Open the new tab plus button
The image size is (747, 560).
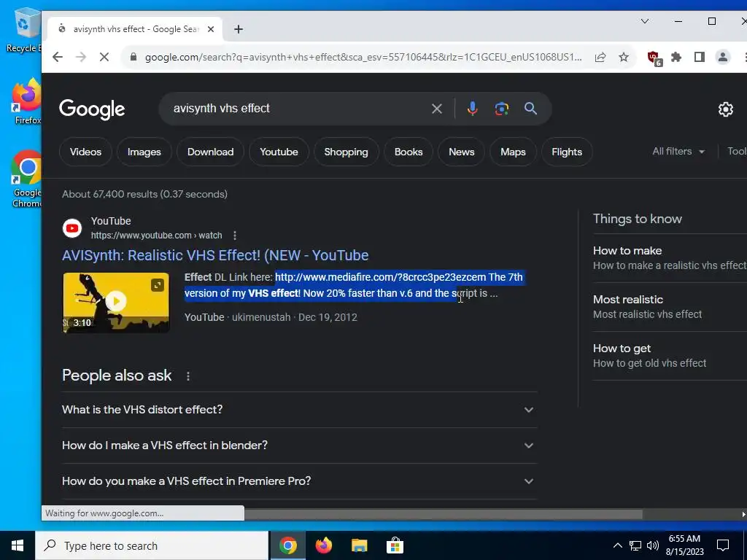239,29
